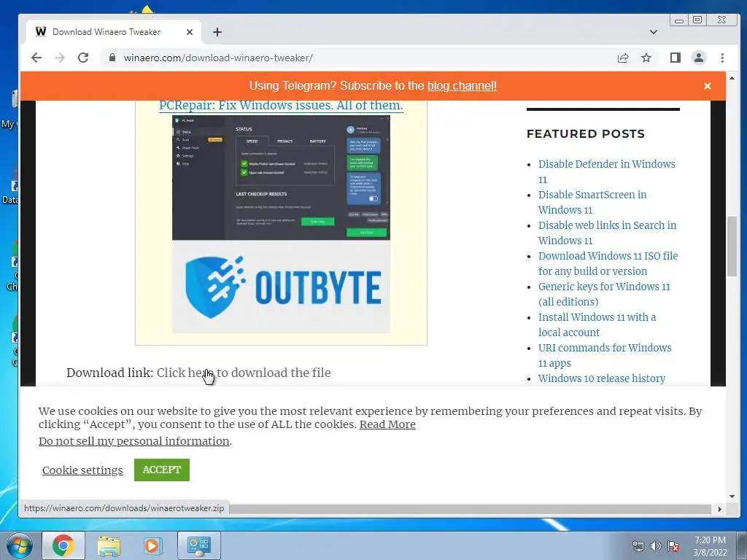Go back using the browser back arrow
The height and width of the screenshot is (560, 747).
[x=36, y=58]
